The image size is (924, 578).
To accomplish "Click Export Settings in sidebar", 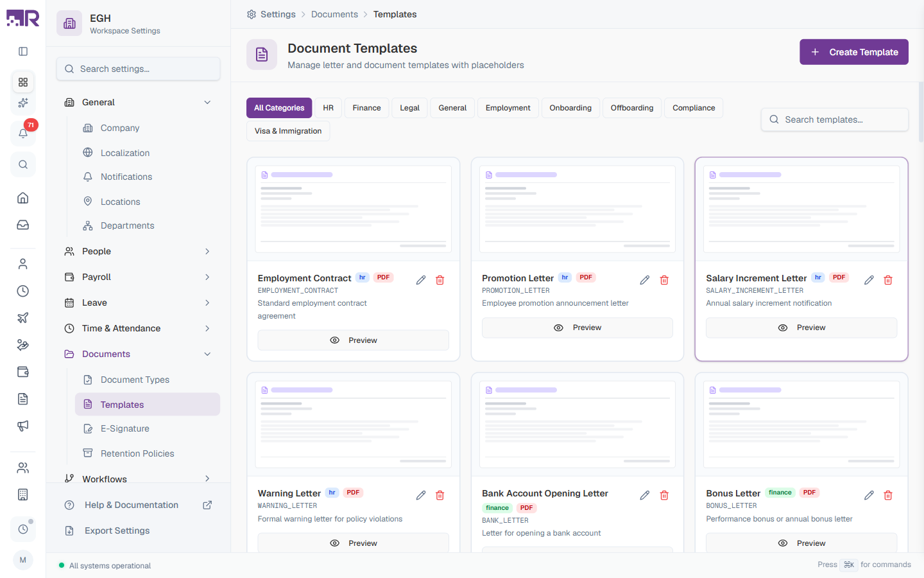I will tap(138, 530).
